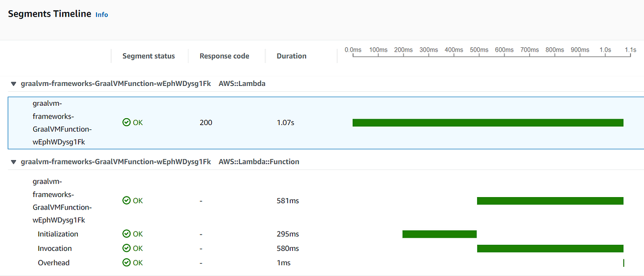The image size is (644, 276).
Task: Select the Initialization subsegment row
Action: pyautogui.click(x=326, y=234)
